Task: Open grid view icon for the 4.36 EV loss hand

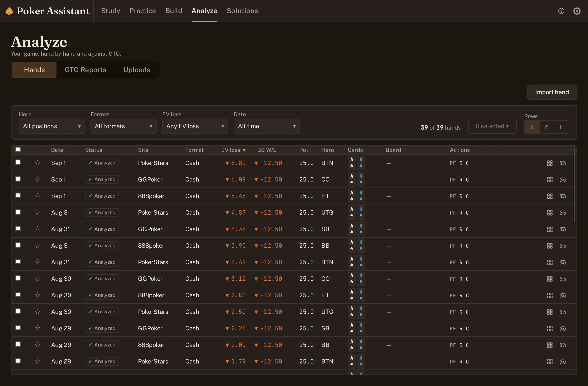Action: (550, 229)
